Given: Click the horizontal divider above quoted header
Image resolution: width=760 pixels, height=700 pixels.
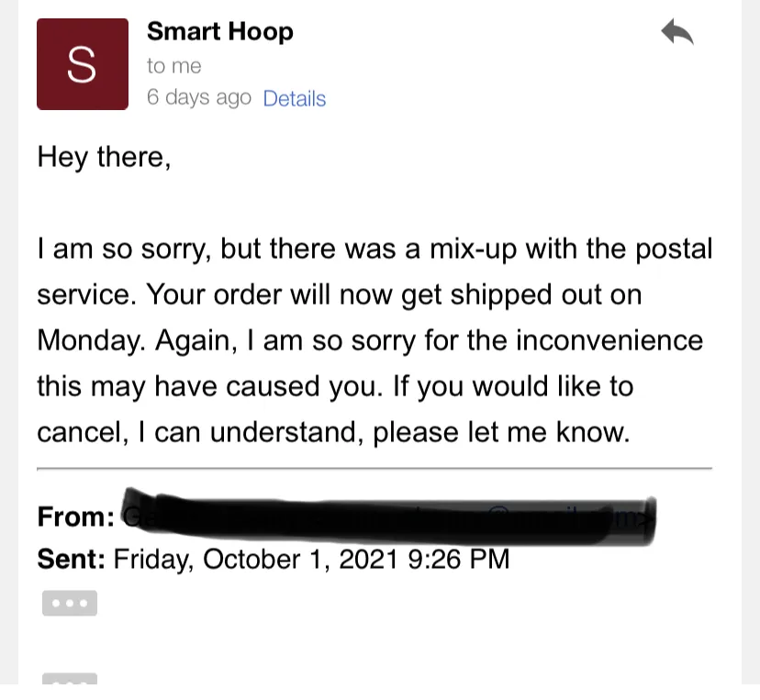Looking at the screenshot, I should [x=374, y=469].
